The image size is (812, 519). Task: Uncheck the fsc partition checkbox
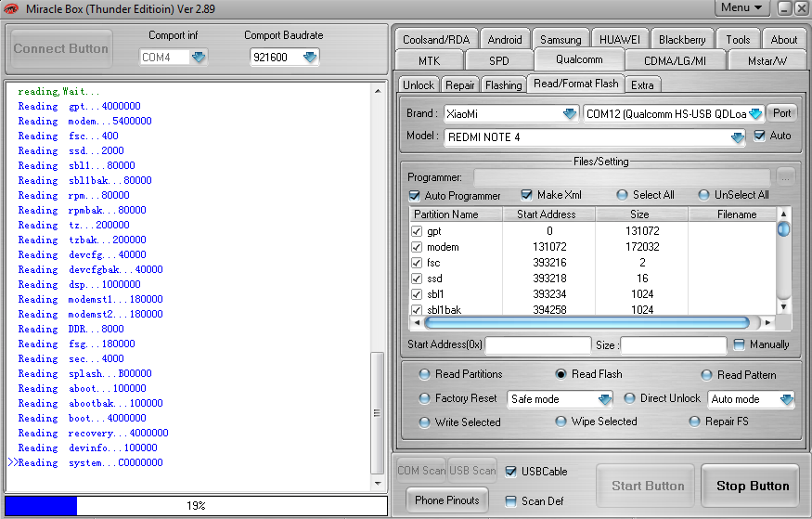417,263
